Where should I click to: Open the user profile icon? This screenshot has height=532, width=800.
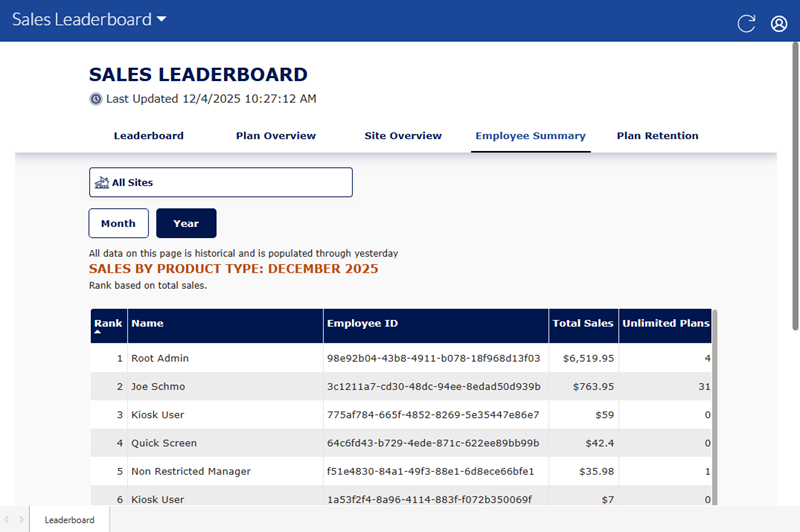(779, 24)
